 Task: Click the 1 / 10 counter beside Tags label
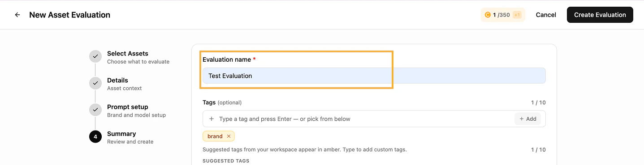click(538, 102)
